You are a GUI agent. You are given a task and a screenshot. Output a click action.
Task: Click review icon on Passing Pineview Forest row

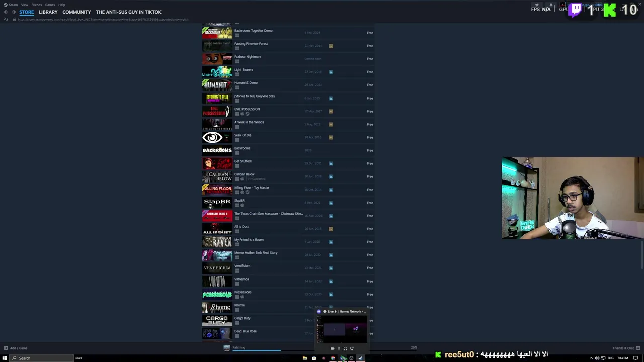pos(331,46)
